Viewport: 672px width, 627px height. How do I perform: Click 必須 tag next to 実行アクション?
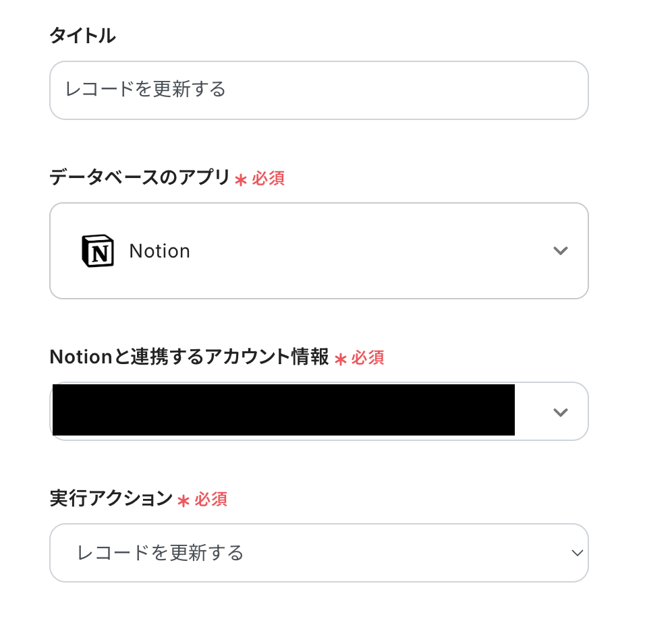(x=211, y=500)
